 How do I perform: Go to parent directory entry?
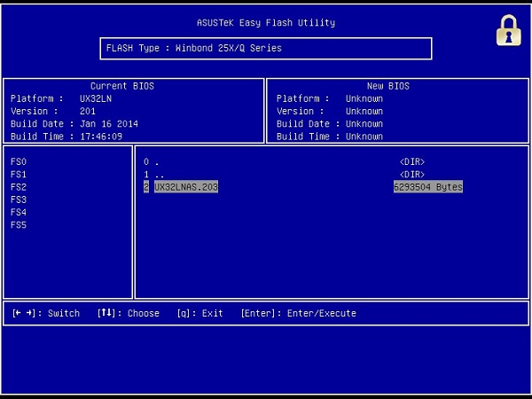[x=152, y=175]
